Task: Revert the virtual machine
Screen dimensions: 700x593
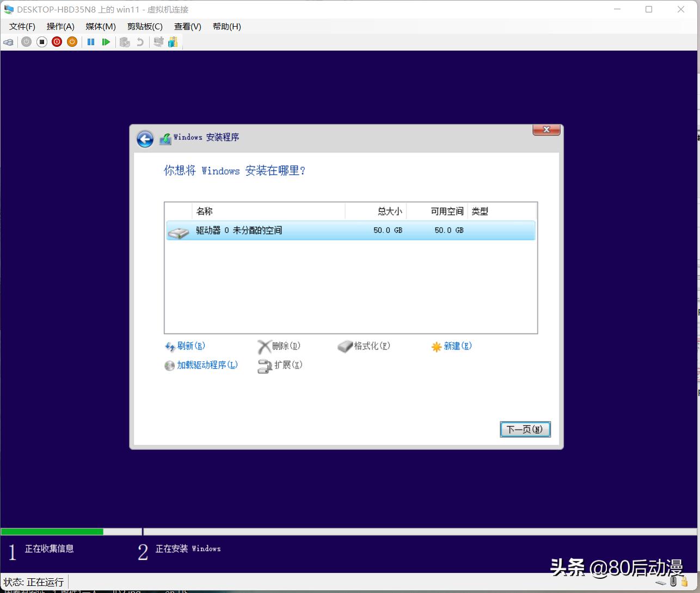Action: [x=140, y=42]
